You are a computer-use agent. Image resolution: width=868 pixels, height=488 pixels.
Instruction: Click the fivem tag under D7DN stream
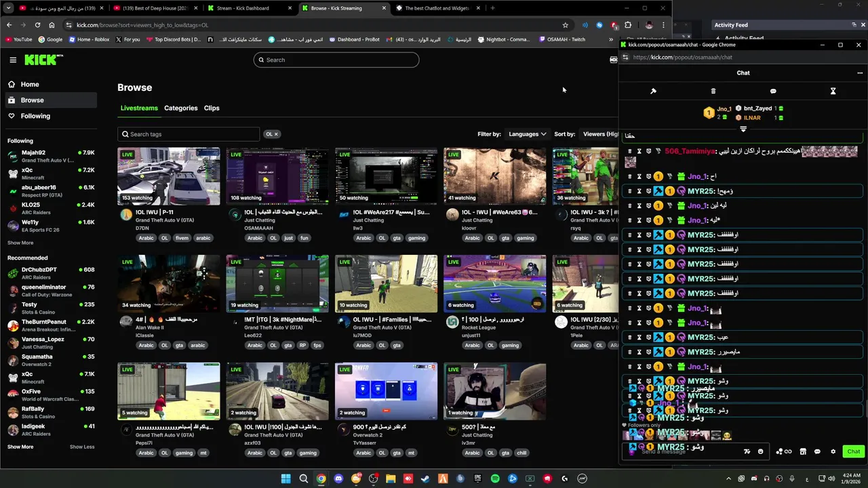(x=182, y=238)
